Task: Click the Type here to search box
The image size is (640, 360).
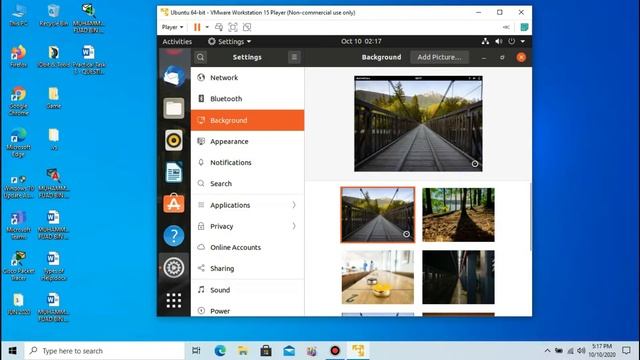Action: (104, 351)
